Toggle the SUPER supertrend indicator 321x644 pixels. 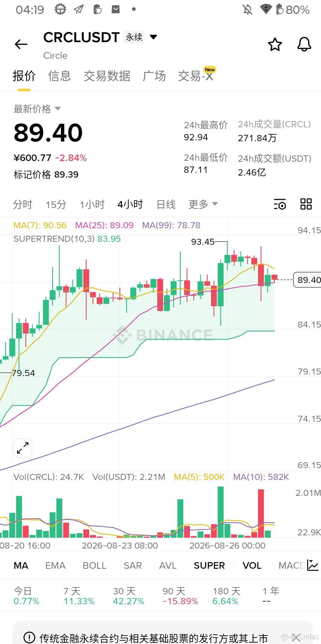[209, 565]
